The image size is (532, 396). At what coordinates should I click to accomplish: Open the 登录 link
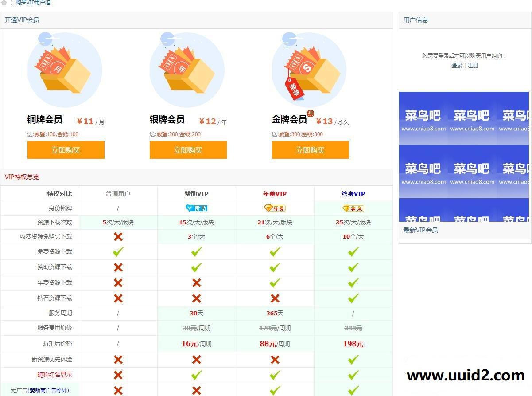457,65
